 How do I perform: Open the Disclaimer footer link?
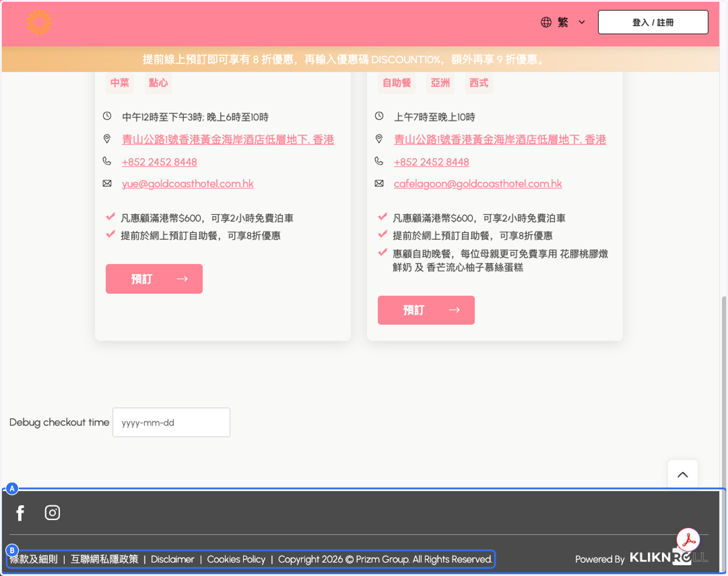(x=173, y=559)
